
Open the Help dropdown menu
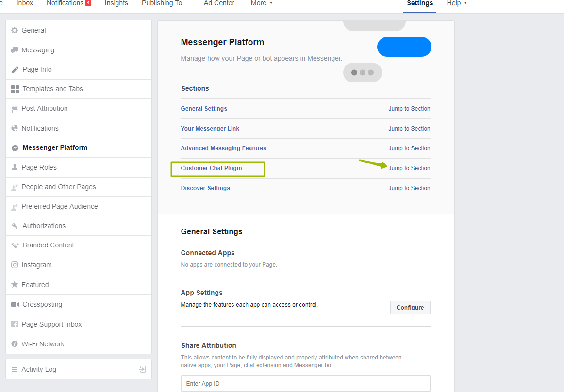pyautogui.click(x=456, y=3)
